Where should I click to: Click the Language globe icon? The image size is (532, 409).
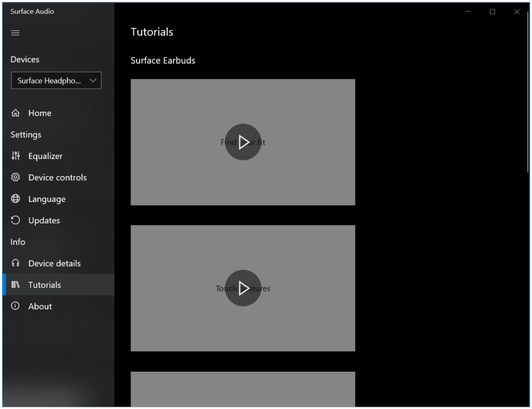pyautogui.click(x=15, y=199)
